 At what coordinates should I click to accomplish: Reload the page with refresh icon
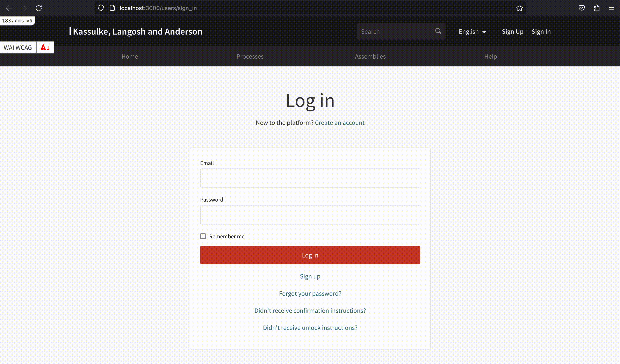pyautogui.click(x=39, y=8)
